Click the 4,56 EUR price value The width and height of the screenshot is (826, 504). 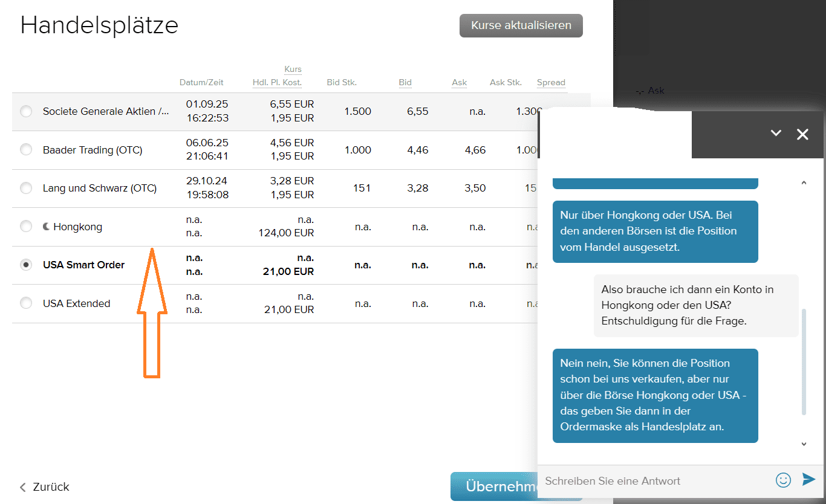[x=292, y=143]
